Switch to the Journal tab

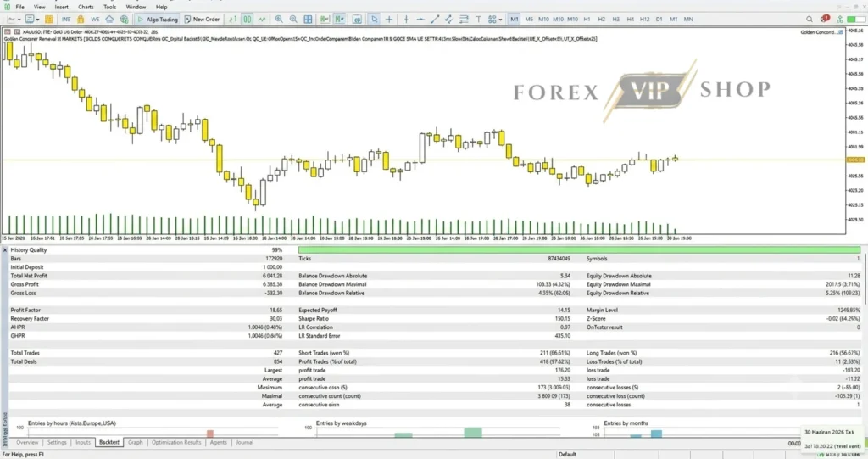point(244,442)
